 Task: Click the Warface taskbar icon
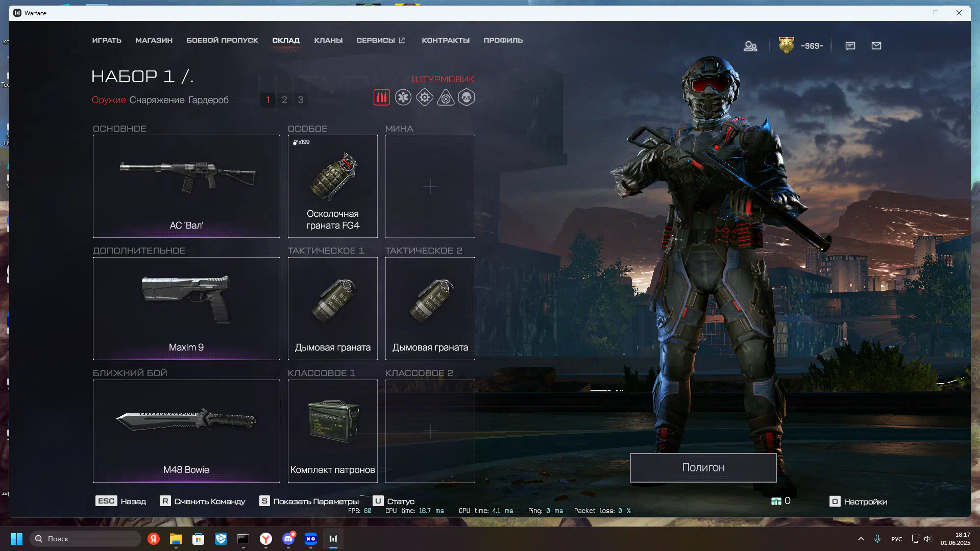pos(333,539)
